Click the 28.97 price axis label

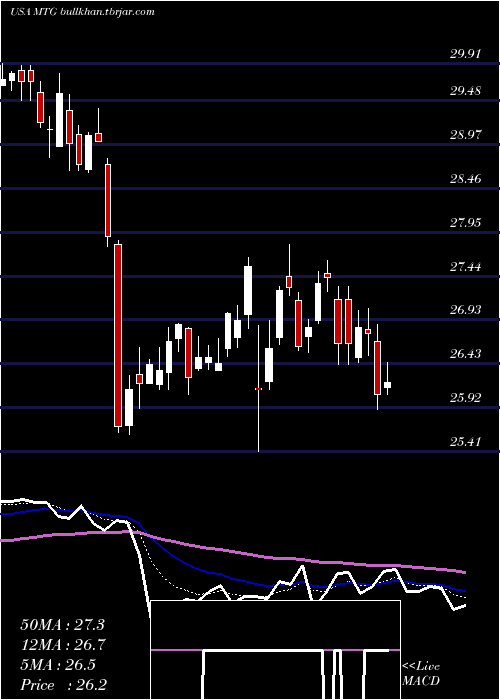465,135
